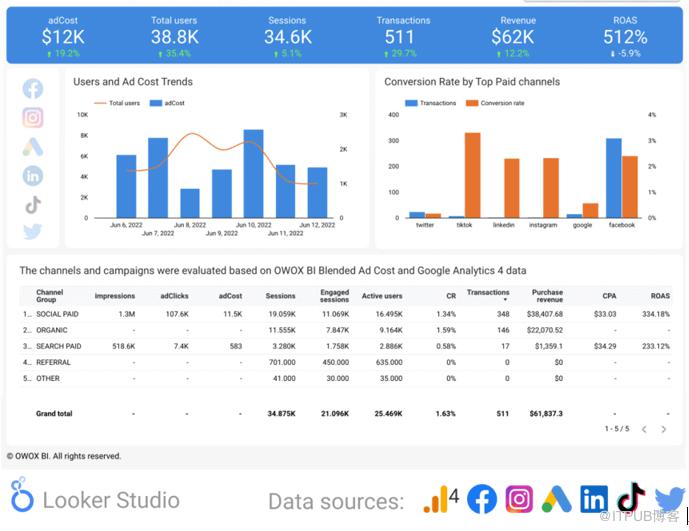Select the ROAS 512% scorecard

625,37
